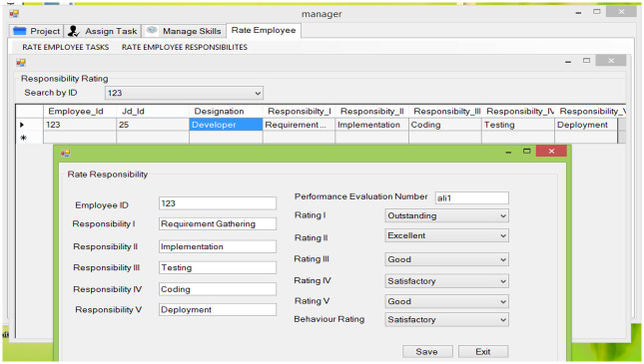Screen dimensions: 644x364
Task: Click the Responsibilty_I column header
Action: pos(299,112)
